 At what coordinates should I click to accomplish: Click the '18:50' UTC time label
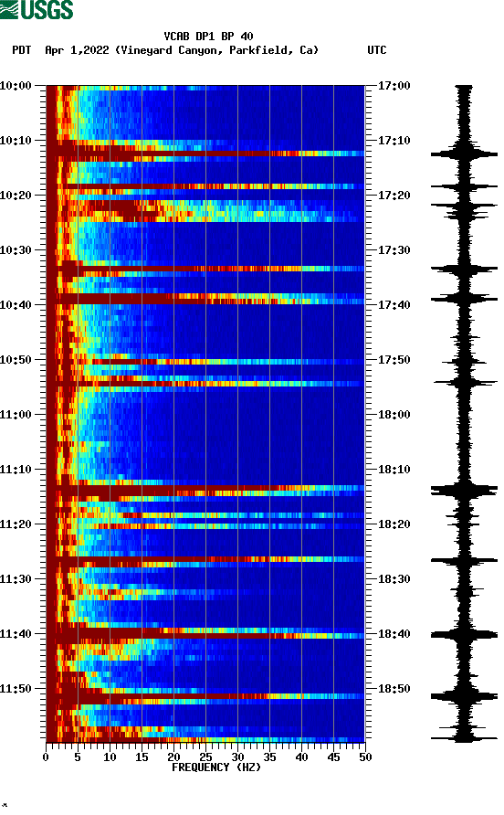(x=394, y=689)
